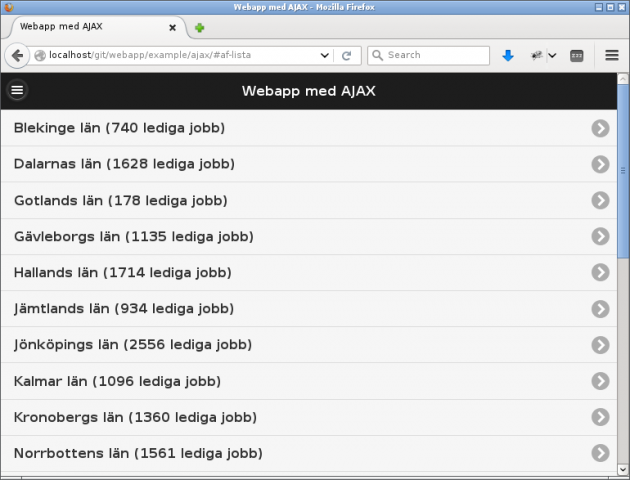Click the magnifier icon in the Search box
Screen dimensions: 630x480
pyautogui.click(x=377, y=55)
